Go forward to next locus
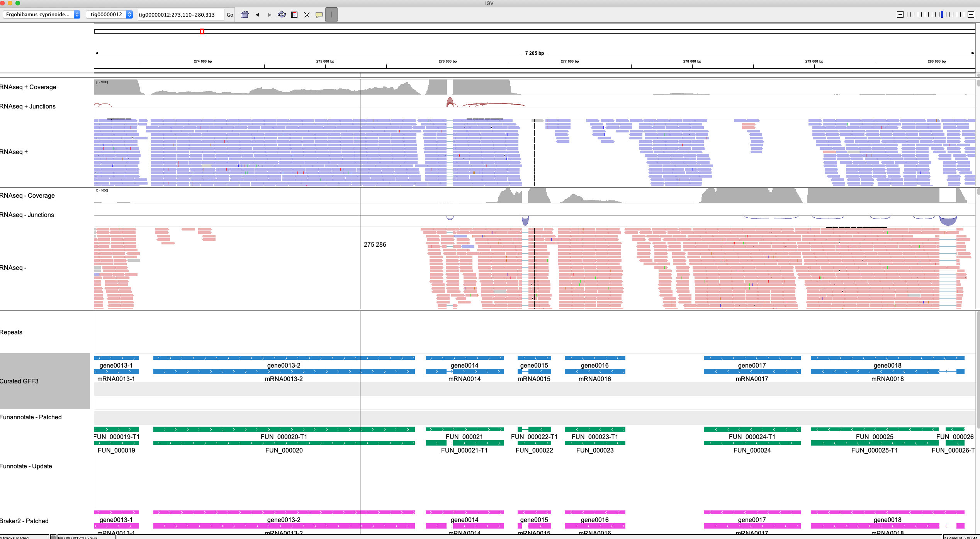980x539 pixels. 270,15
